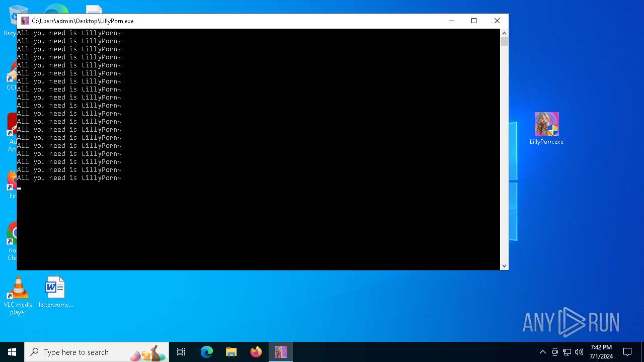Open VLC media player desktop icon
Viewport: 644px width, 362px height.
pos(18,296)
